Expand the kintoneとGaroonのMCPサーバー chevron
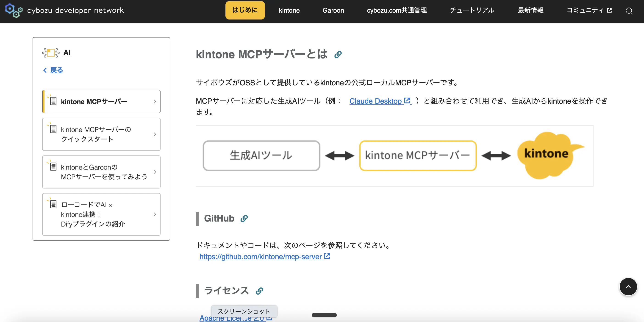The image size is (644, 322). point(155,172)
